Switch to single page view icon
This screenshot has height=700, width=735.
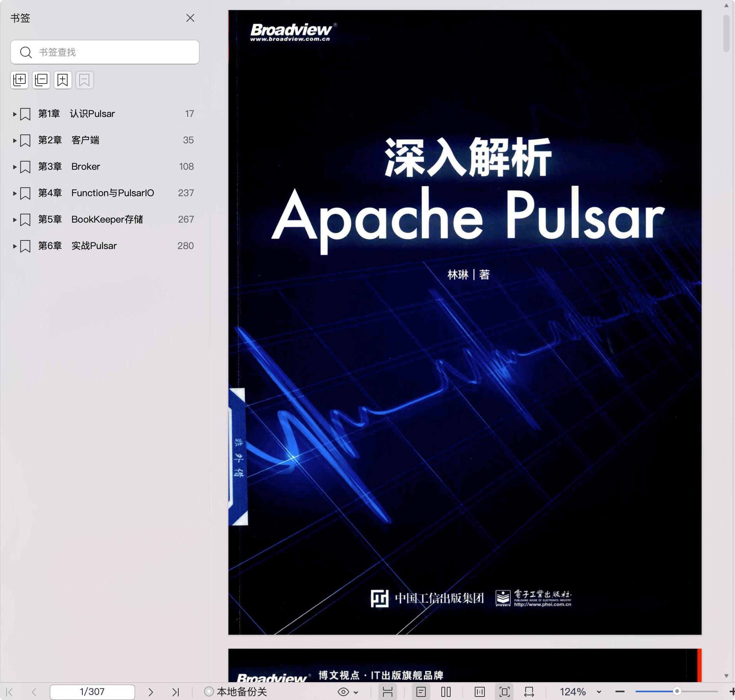point(421,692)
